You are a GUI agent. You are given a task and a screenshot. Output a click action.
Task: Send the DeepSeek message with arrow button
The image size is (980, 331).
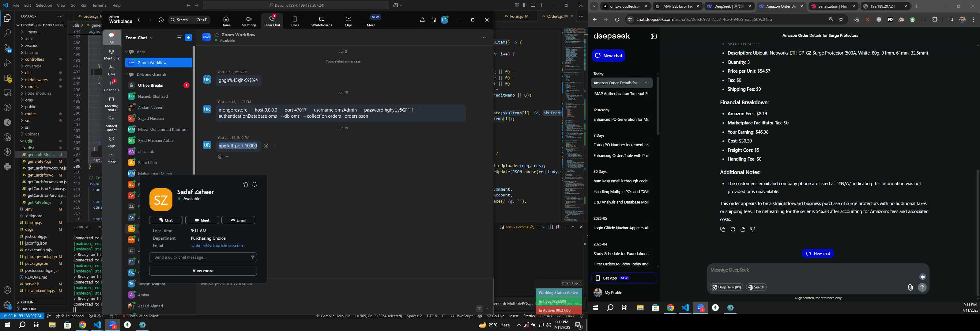click(922, 287)
